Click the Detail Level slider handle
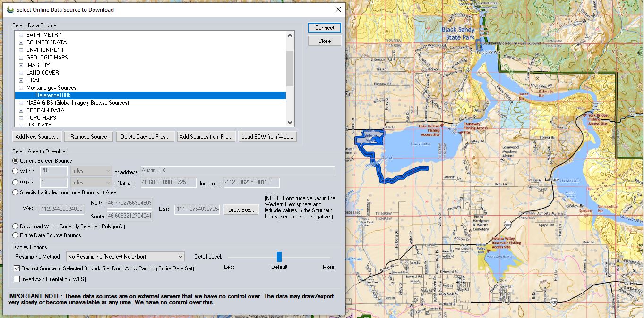The image size is (644, 318). tap(279, 257)
